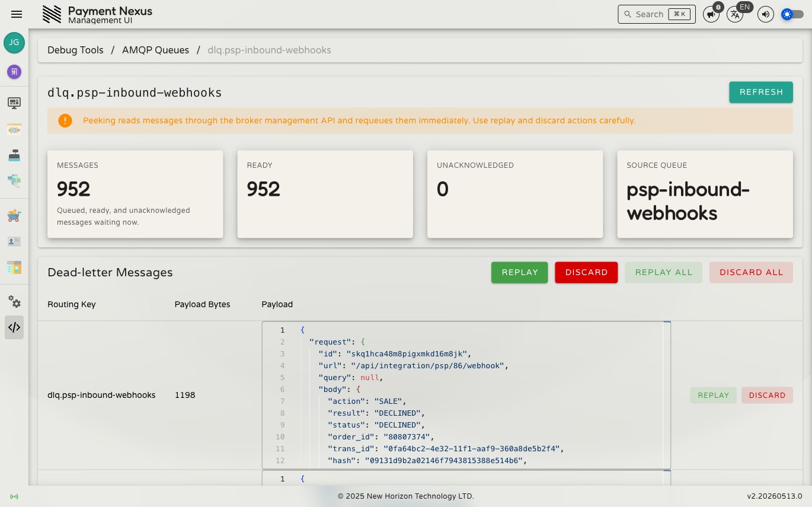Click the UNACKNOWLEDGED count card
Screen dimensions: 812x507
pos(515,194)
